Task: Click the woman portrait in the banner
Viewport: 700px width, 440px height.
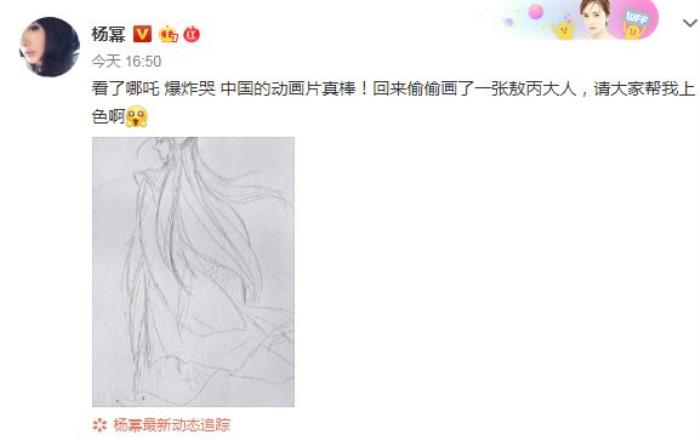Action: click(x=595, y=19)
